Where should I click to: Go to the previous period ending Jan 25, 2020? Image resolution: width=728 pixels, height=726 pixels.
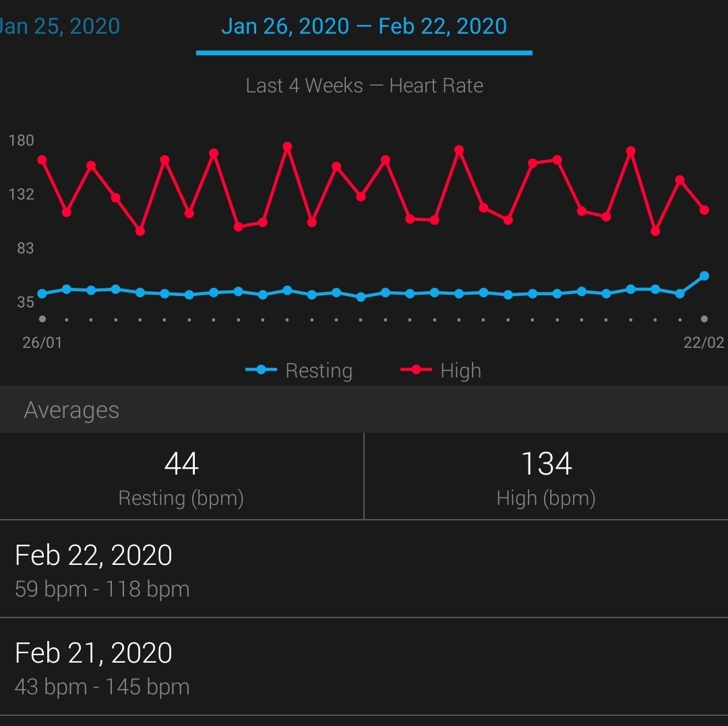[59, 27]
